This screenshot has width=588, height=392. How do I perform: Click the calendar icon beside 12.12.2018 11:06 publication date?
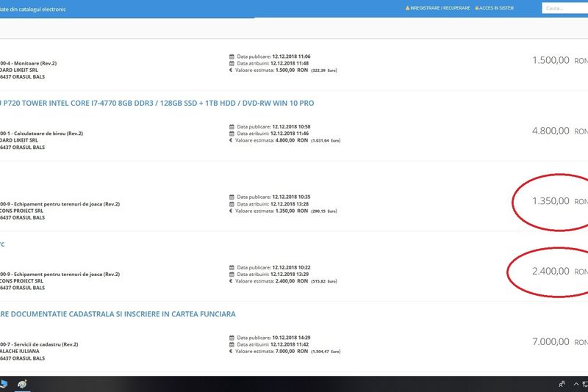pos(232,56)
